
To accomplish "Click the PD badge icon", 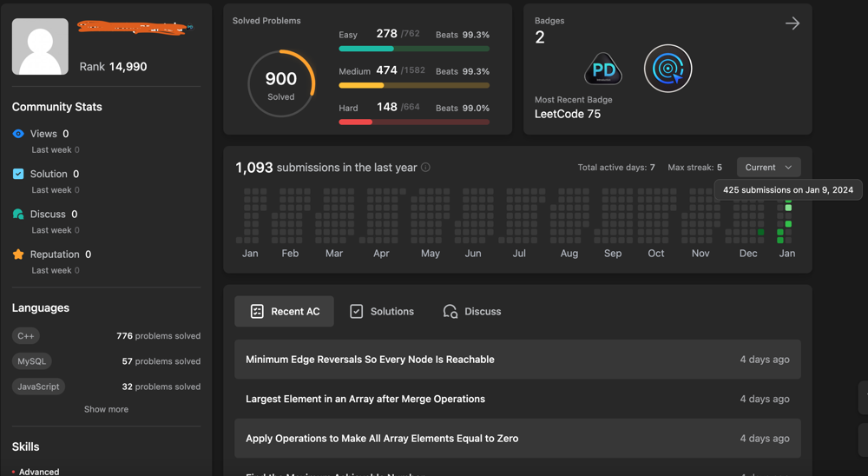I will click(x=603, y=69).
